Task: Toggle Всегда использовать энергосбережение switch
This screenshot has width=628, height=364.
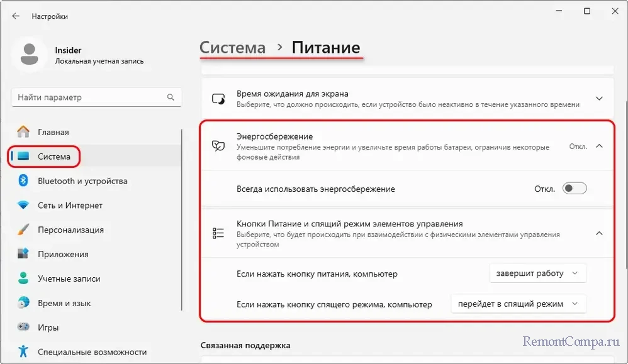Action: point(574,189)
